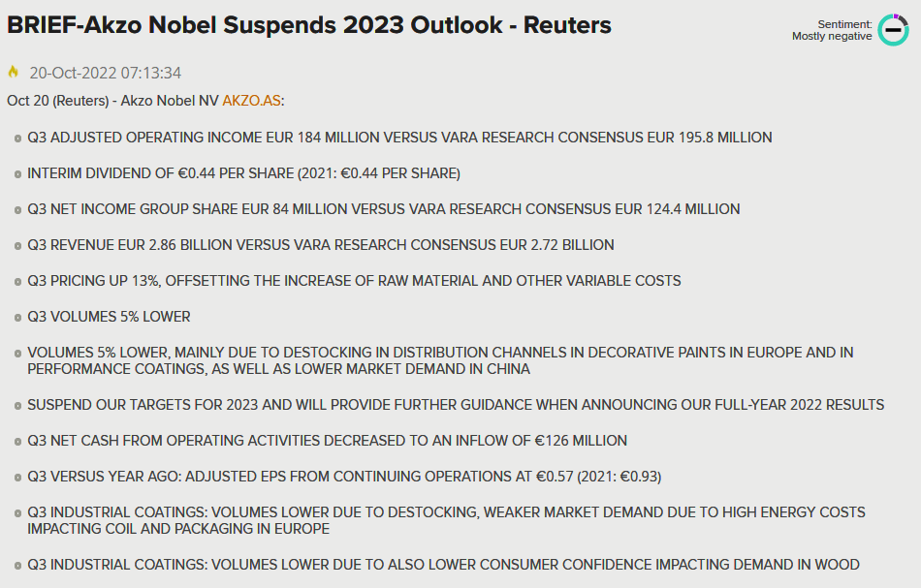Open the AKZO.AS ticker link

[x=251, y=101]
